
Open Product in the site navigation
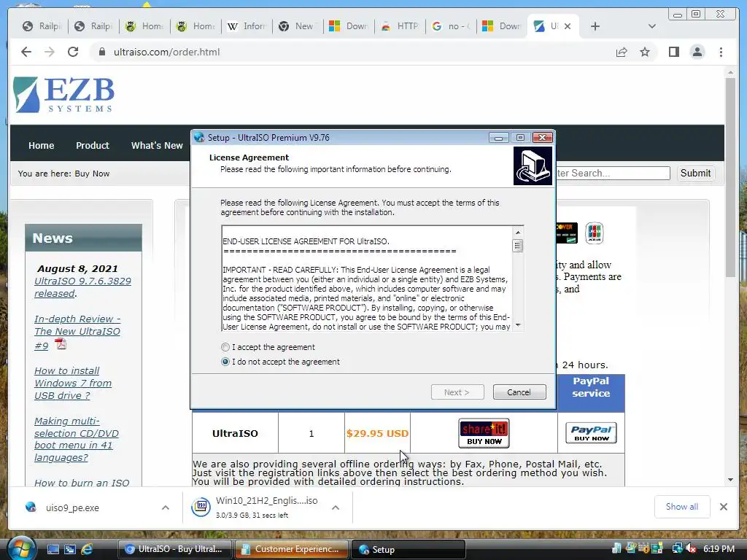point(93,145)
